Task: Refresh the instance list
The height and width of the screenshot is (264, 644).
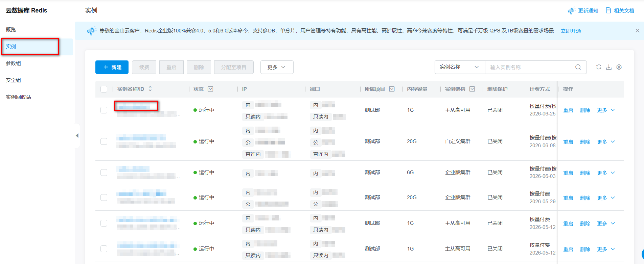Action: click(599, 67)
